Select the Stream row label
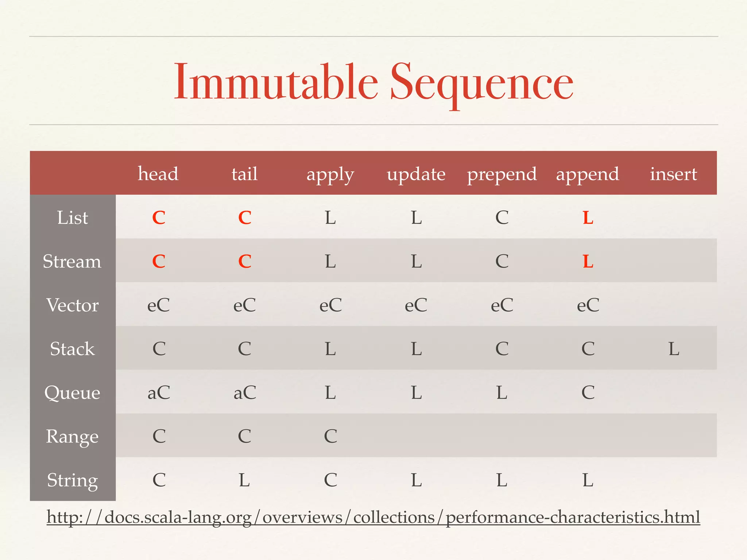The image size is (747, 560). (72, 261)
